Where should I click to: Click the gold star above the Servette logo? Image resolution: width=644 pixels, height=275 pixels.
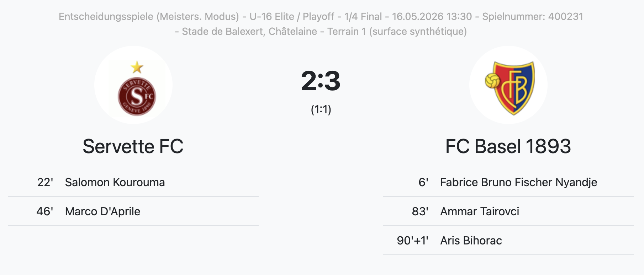click(137, 67)
